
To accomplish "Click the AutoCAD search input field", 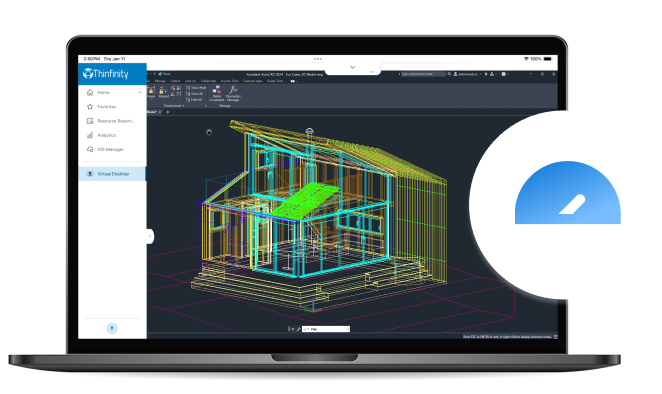I will tap(423, 74).
